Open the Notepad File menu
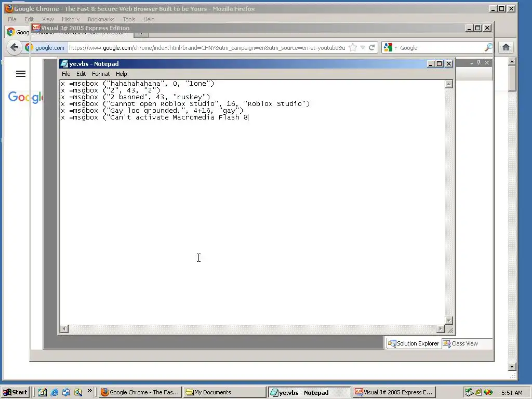The width and height of the screenshot is (532, 399). click(66, 74)
